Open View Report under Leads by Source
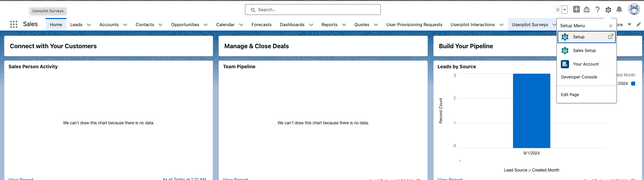The height and width of the screenshot is (180, 644). (450, 179)
